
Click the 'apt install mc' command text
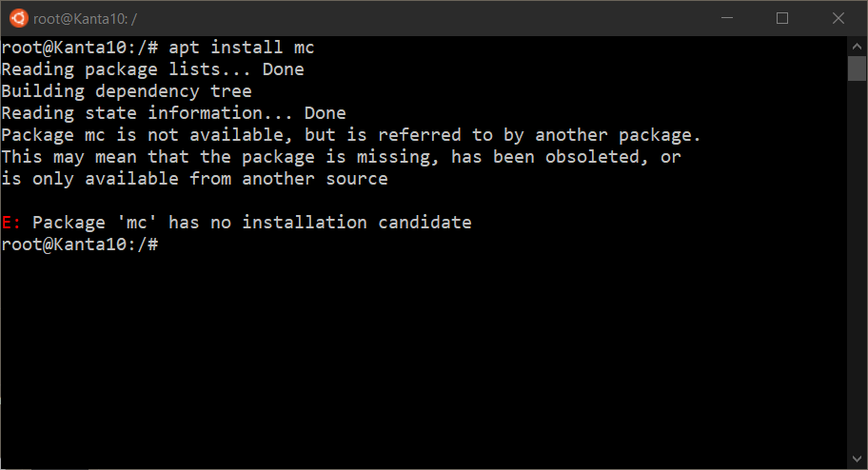point(242,48)
